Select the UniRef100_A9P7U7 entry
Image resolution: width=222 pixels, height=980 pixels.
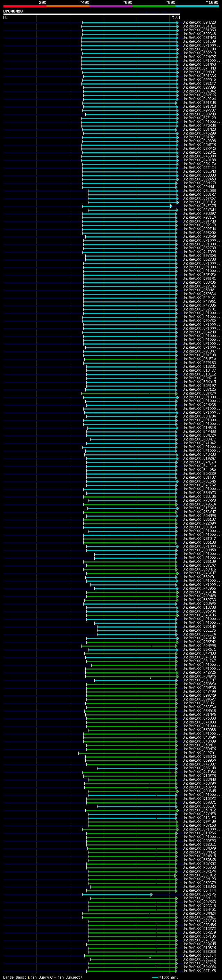click(x=199, y=110)
